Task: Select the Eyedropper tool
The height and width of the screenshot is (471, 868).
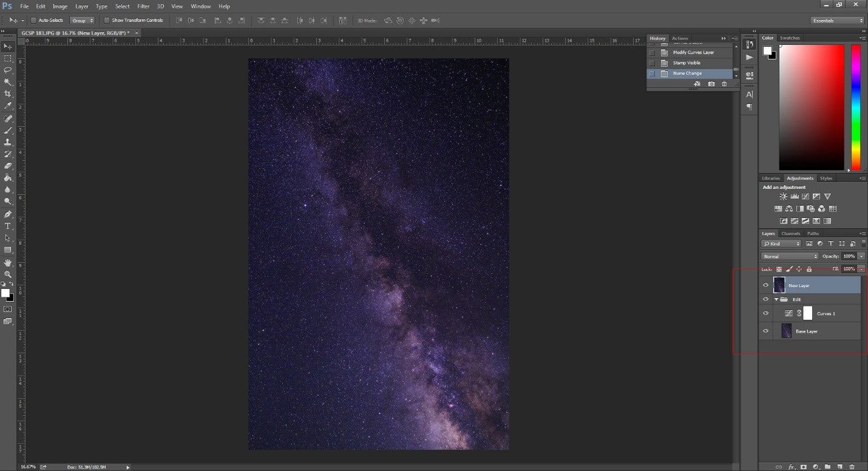Action: click(8, 106)
